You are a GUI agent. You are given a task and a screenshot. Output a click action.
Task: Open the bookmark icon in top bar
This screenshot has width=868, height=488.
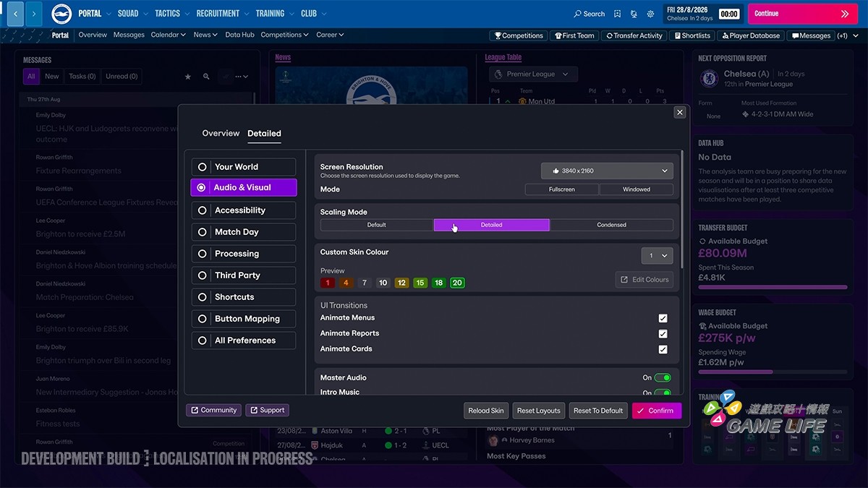617,14
